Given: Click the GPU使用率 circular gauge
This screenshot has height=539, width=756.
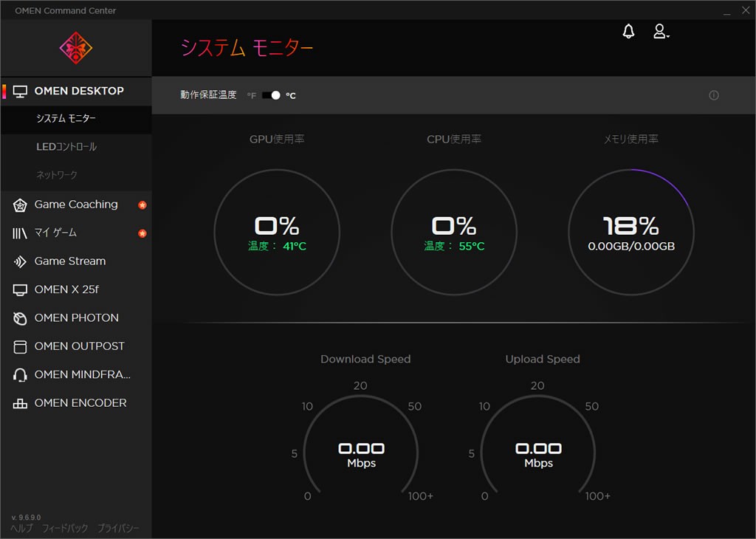Looking at the screenshot, I should pos(277,232).
